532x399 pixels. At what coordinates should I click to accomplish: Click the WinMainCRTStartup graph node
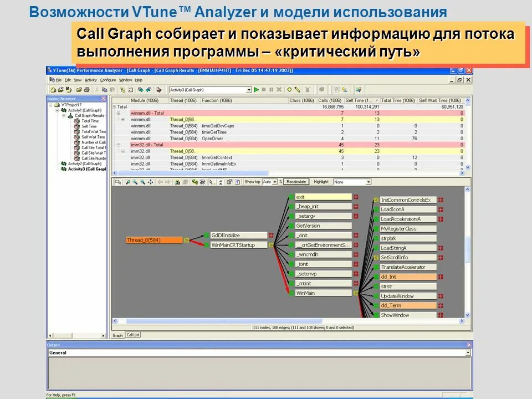tap(239, 245)
